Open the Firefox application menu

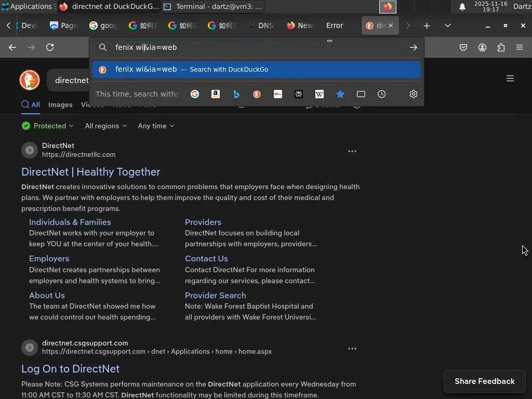pos(520,47)
